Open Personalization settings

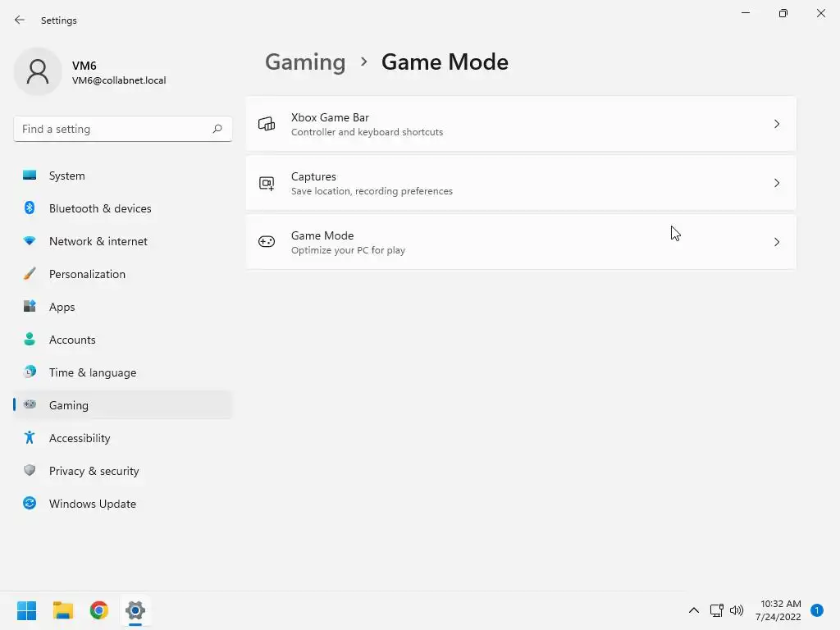coord(123,274)
